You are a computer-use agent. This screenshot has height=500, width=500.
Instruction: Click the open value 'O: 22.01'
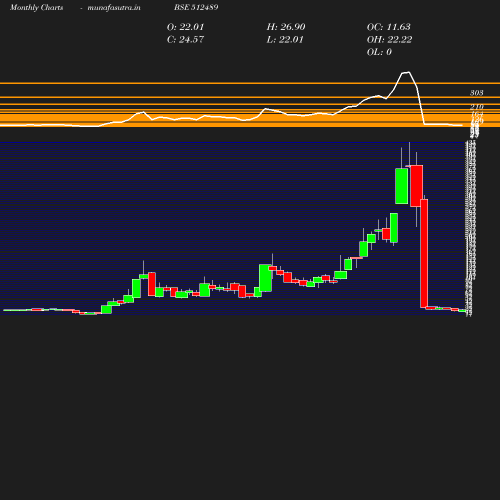tap(185, 27)
